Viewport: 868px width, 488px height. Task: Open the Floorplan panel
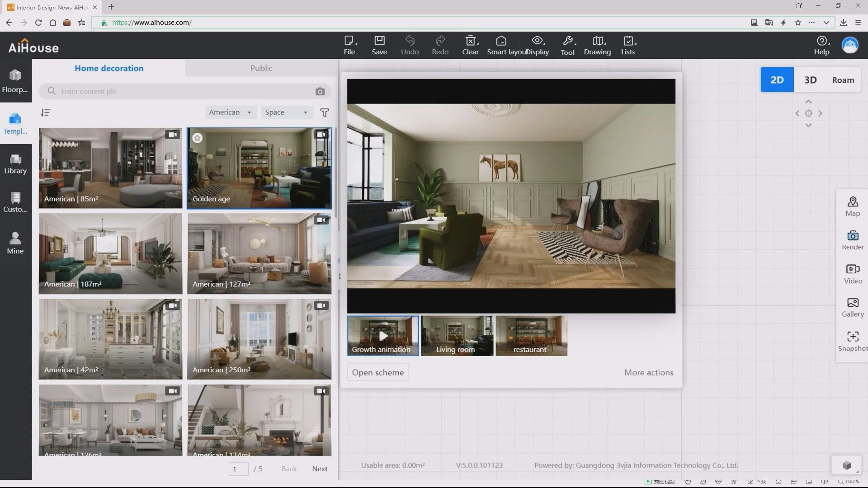(15, 80)
